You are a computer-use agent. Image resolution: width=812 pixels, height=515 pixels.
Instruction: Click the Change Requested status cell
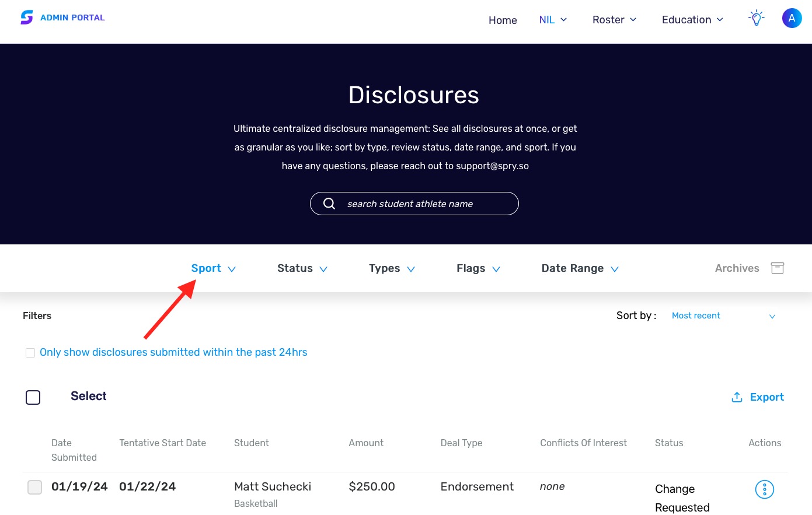[682, 498]
